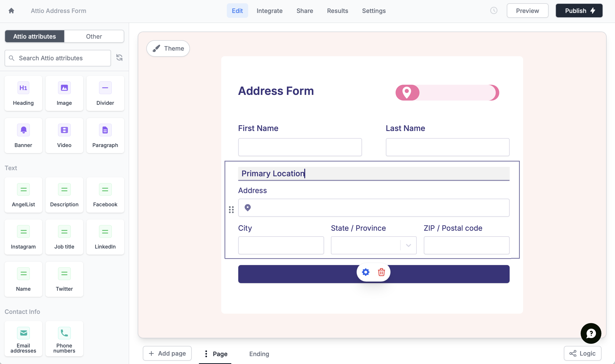The height and width of the screenshot is (364, 615).
Task: Open settings for the selected block via gear icon
Action: 365,272
